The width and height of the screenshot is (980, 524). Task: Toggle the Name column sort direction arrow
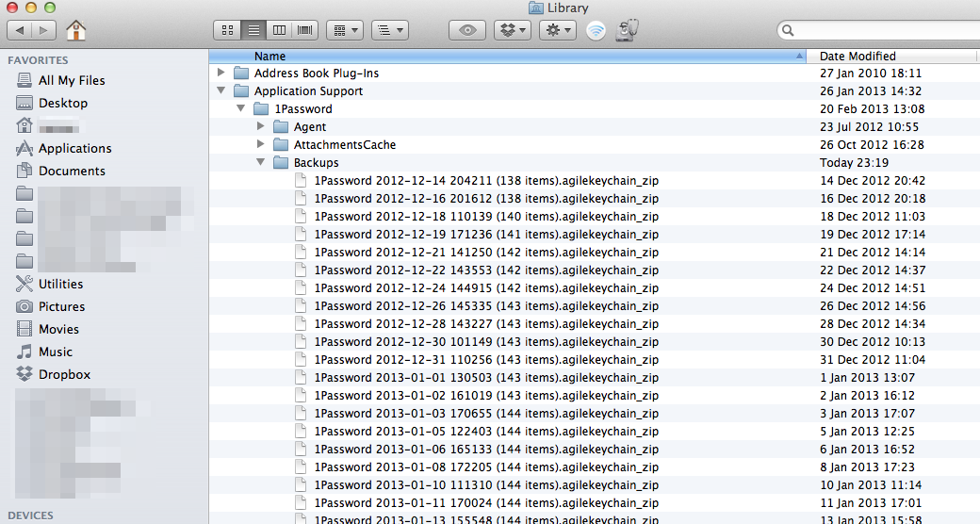pyautogui.click(x=799, y=56)
